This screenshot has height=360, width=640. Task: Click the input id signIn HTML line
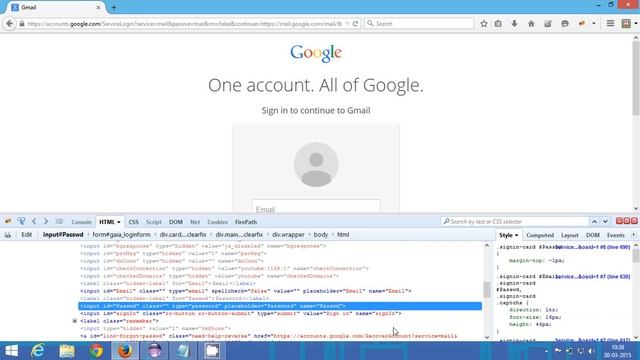coord(241,313)
